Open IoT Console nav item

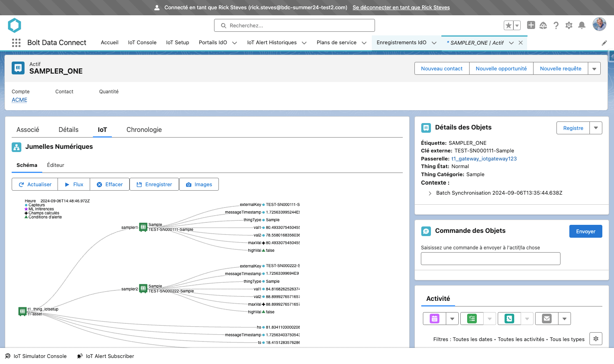pos(142,43)
